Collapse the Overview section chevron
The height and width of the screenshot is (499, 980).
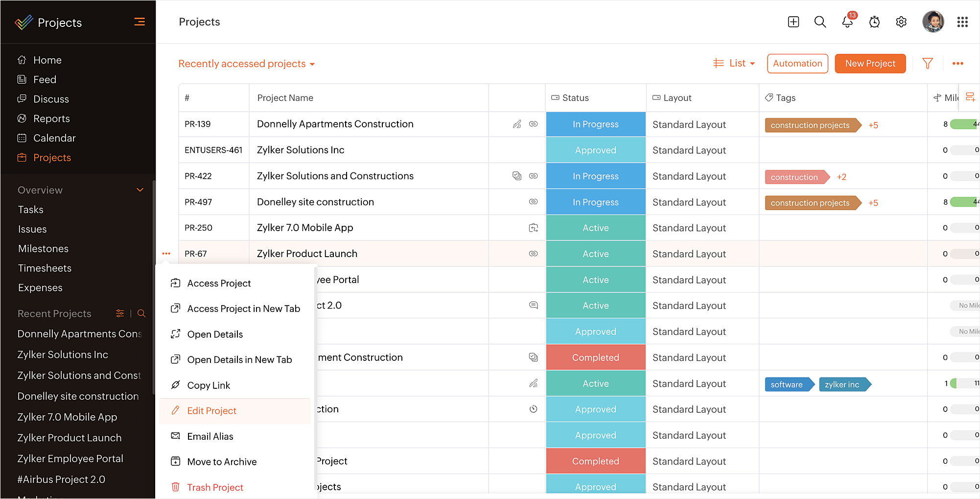coord(140,190)
